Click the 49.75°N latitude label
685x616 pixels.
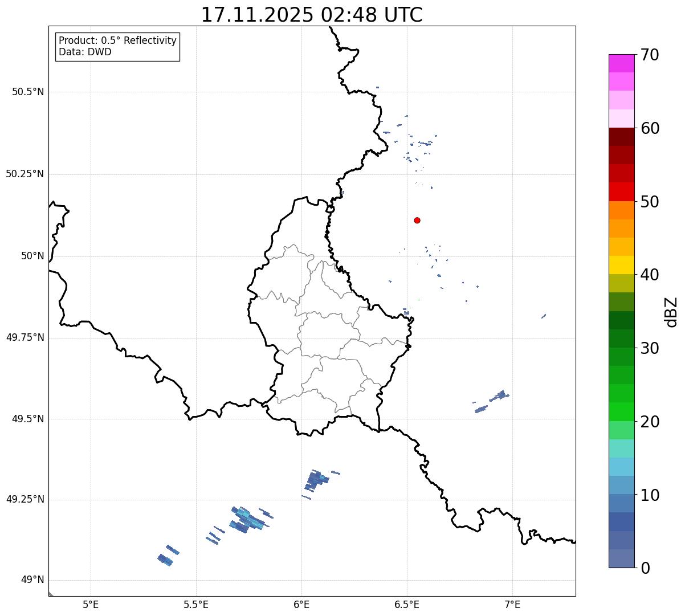(x=25, y=337)
